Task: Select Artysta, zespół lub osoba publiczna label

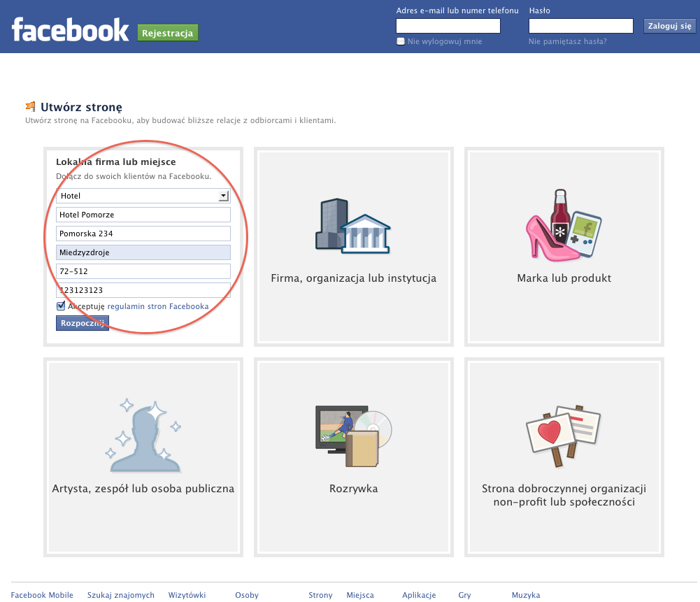Action: pyautogui.click(x=143, y=489)
